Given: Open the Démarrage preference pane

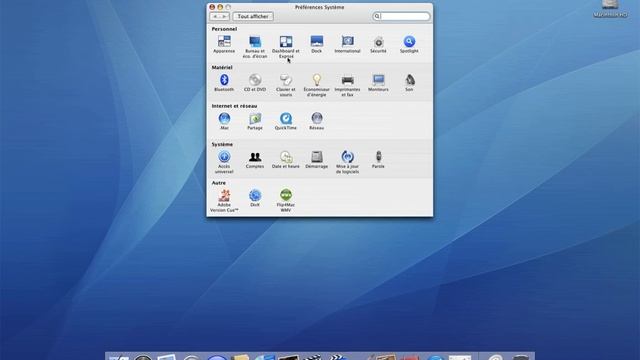Looking at the screenshot, I should point(317,160).
